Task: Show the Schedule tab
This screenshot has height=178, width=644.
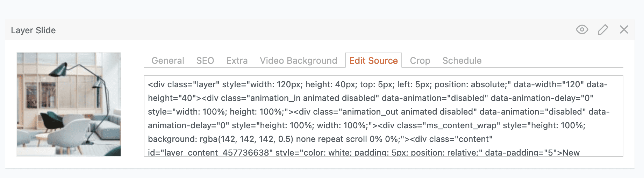Action: 462,61
